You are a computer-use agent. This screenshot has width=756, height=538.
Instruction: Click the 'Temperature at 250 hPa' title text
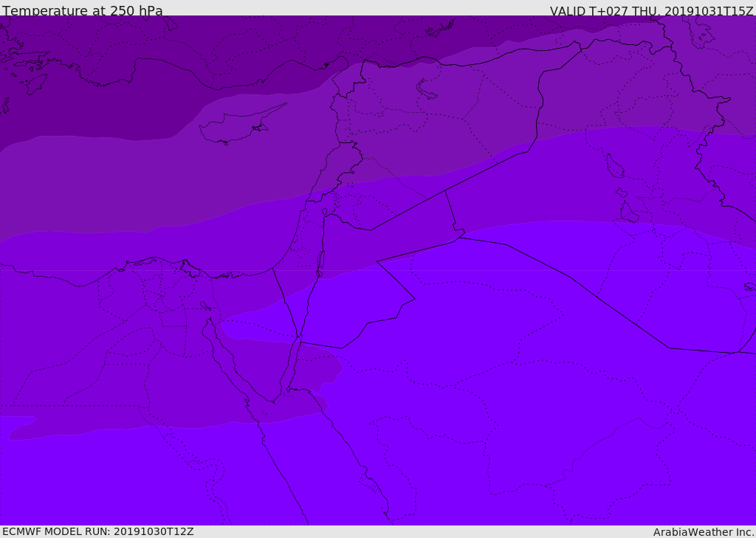(83, 10)
